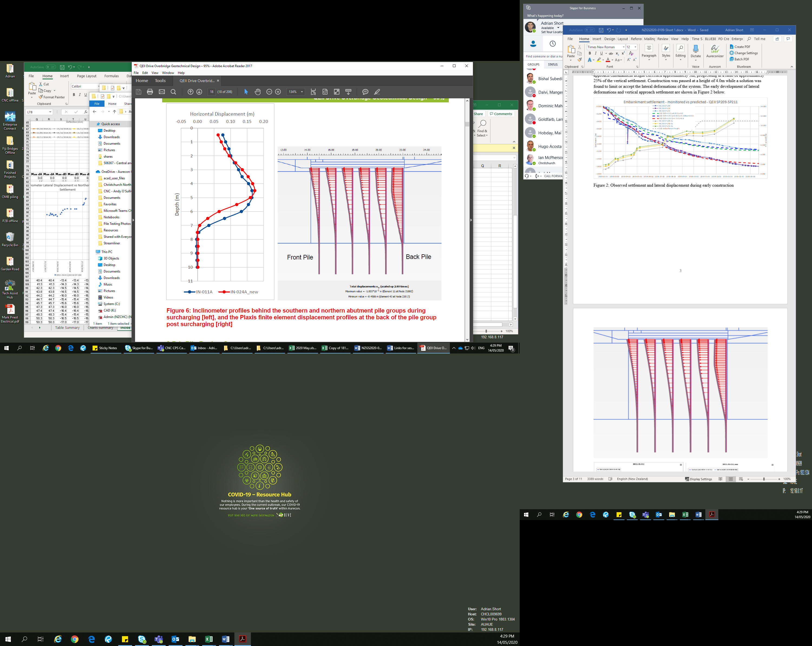Toggle Word AutoSave switch
This screenshot has width=812, height=646.
(x=590, y=30)
